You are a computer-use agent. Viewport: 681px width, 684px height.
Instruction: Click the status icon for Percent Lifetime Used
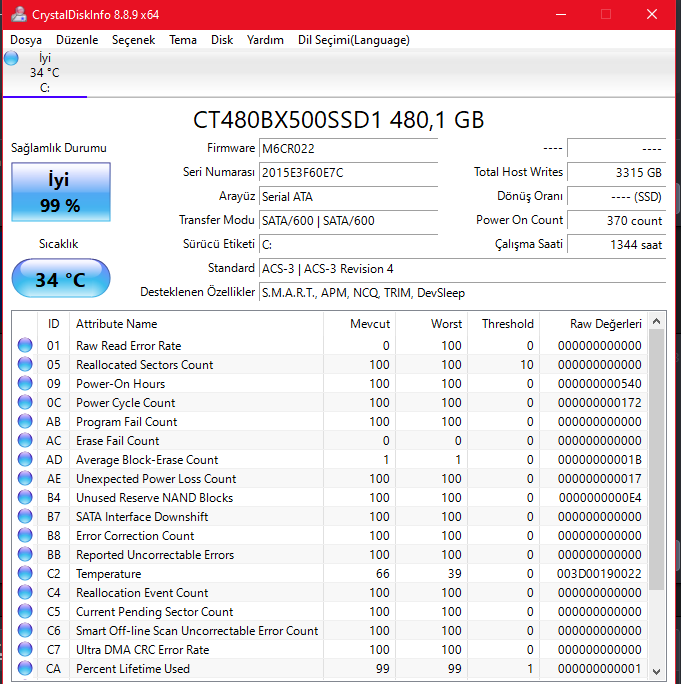[25, 669]
